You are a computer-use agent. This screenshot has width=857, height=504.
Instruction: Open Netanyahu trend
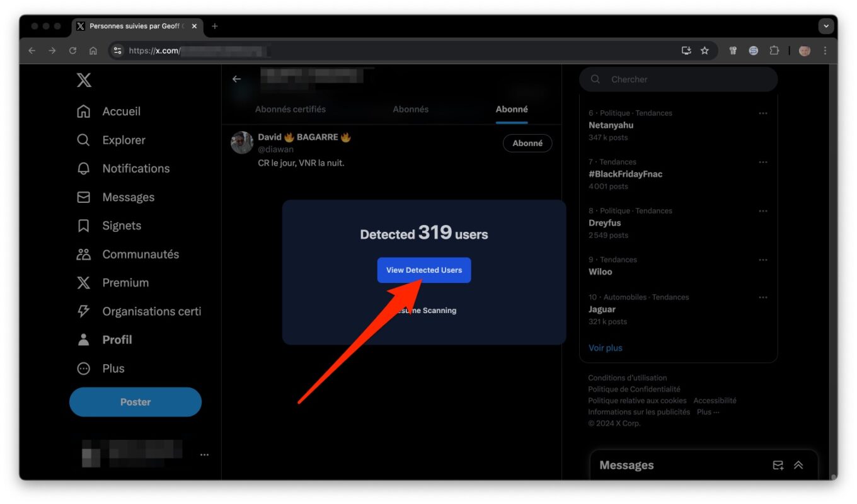[611, 125]
